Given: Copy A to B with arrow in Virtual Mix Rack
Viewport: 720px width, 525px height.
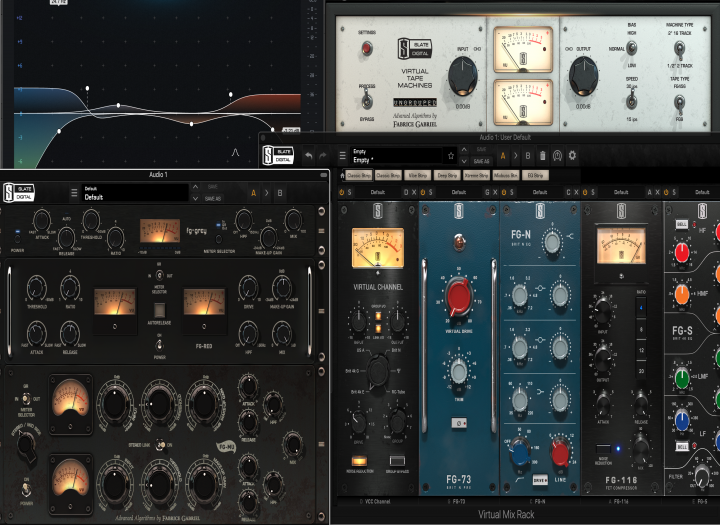Looking at the screenshot, I should (516, 156).
